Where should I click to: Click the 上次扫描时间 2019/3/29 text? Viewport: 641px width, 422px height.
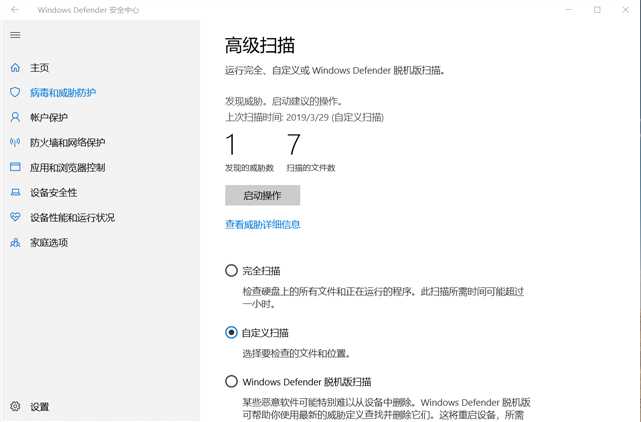point(305,117)
